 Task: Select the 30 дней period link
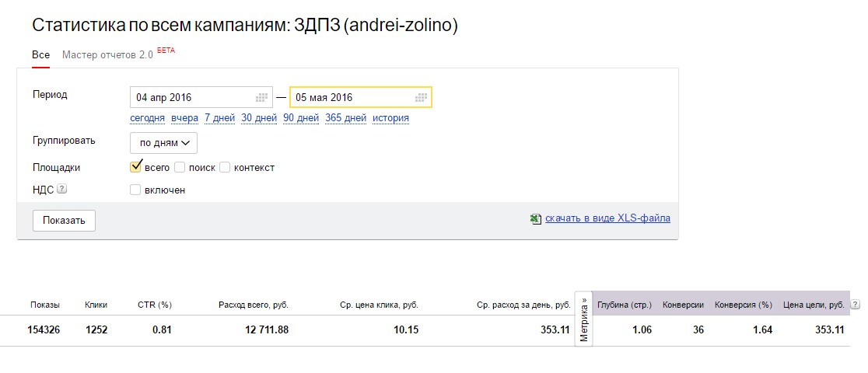(x=258, y=118)
